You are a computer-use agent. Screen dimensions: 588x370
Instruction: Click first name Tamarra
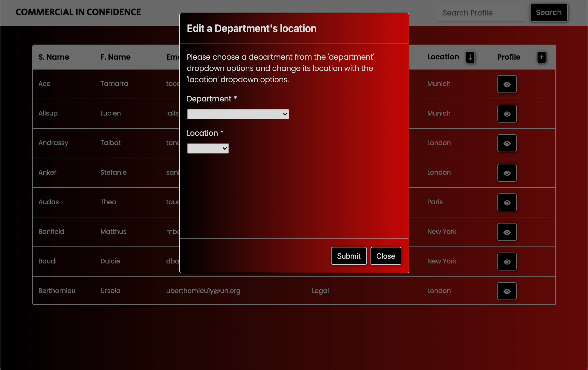[x=114, y=84]
